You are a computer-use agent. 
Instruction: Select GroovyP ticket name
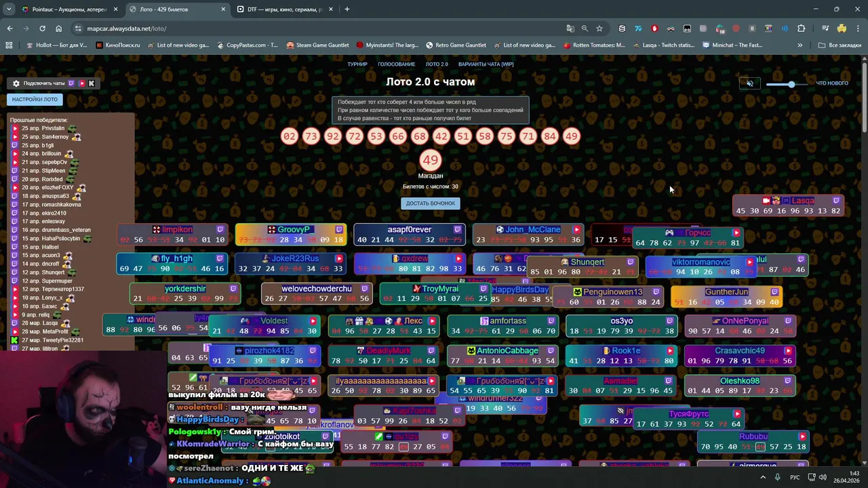click(293, 230)
